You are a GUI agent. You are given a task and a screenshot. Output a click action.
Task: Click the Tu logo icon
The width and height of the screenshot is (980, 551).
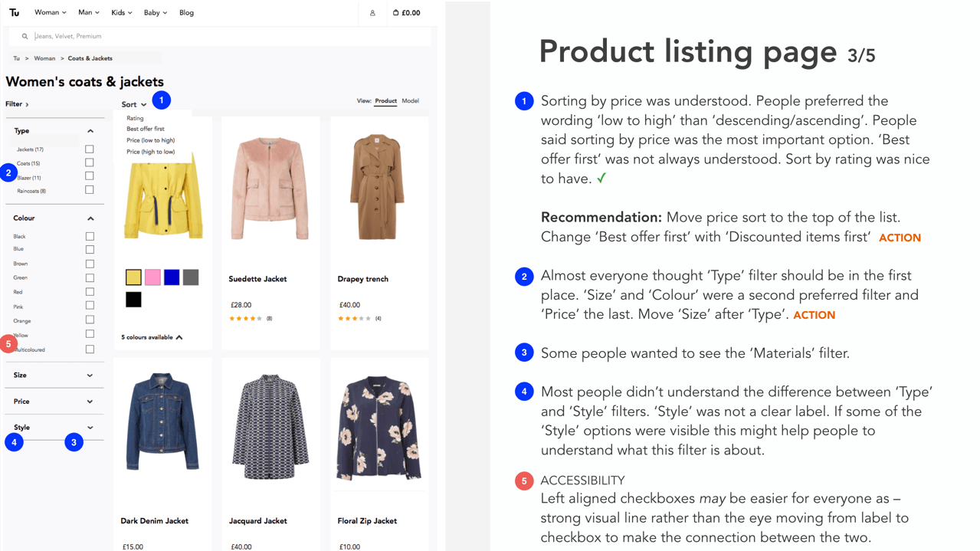coord(14,12)
